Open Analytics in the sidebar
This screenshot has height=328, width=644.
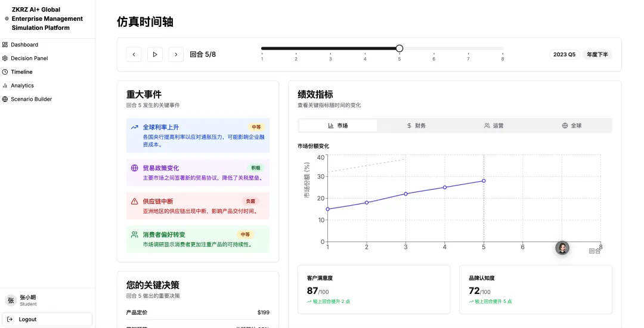22,85
